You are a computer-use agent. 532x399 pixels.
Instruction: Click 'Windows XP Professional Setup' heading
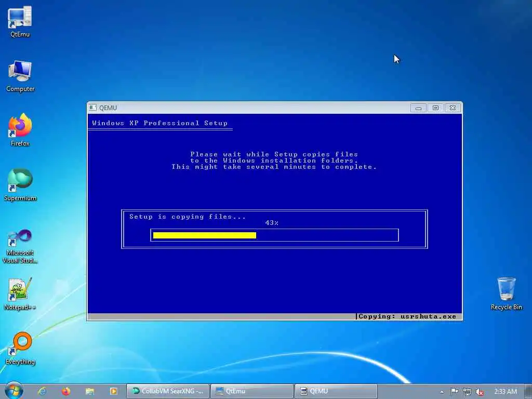tap(160, 123)
